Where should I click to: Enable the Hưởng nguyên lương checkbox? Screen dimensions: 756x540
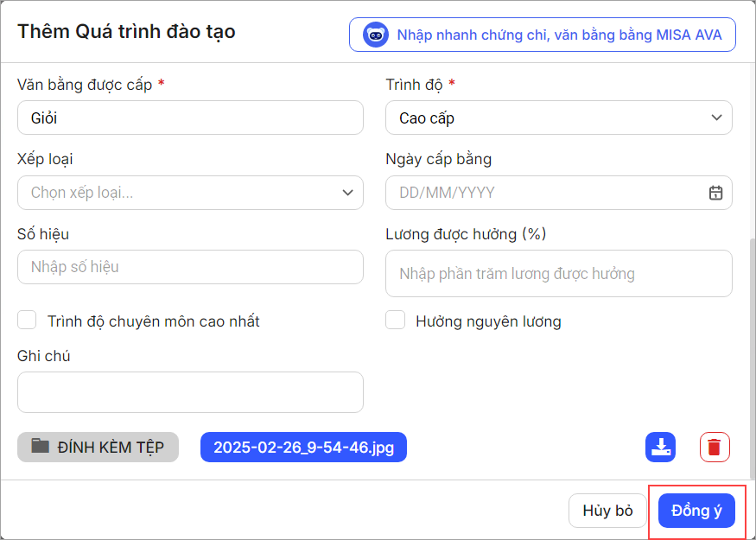[x=396, y=321]
